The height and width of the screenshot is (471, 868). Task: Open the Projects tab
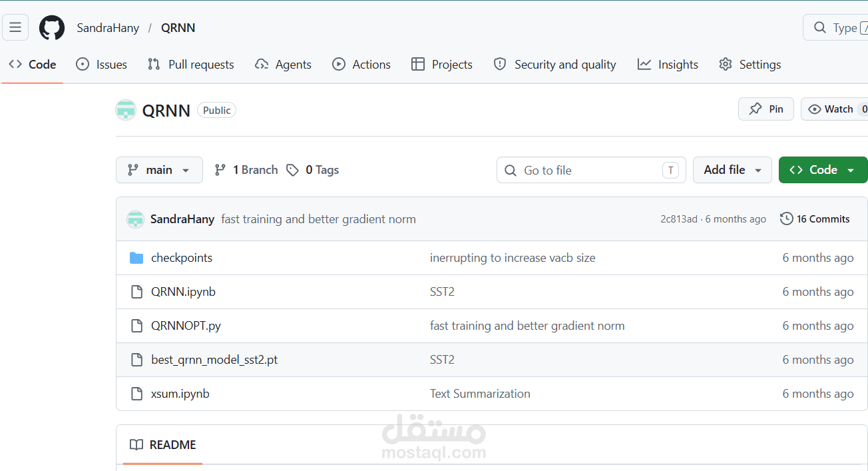click(x=442, y=65)
